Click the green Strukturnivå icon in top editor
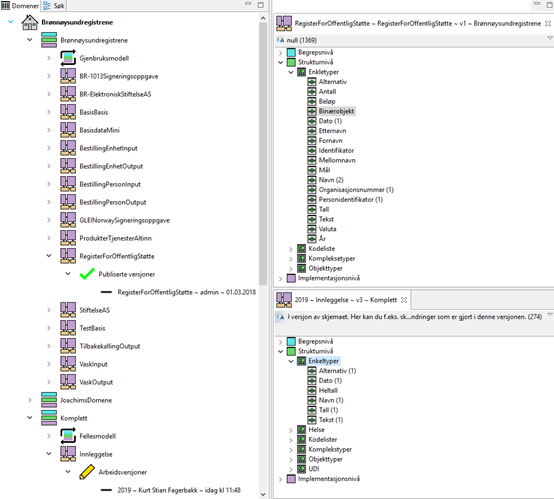 point(291,62)
